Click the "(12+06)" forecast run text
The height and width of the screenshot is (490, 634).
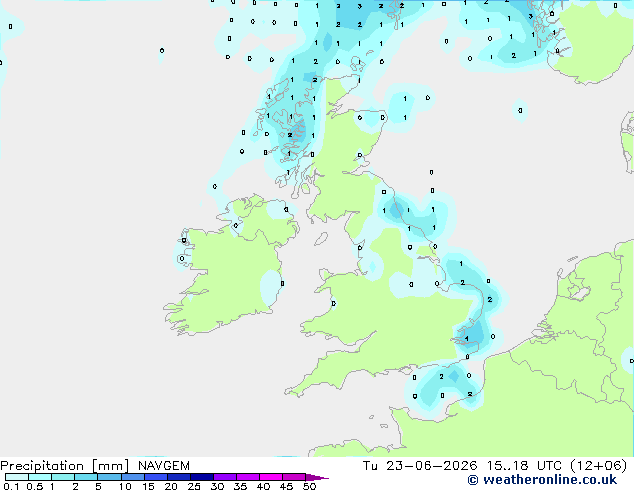coord(598,466)
